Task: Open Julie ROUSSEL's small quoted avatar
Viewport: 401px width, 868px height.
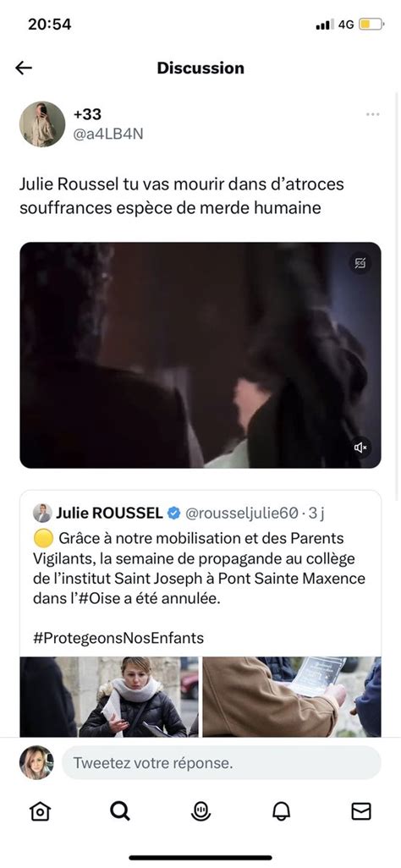Action: tap(42, 514)
